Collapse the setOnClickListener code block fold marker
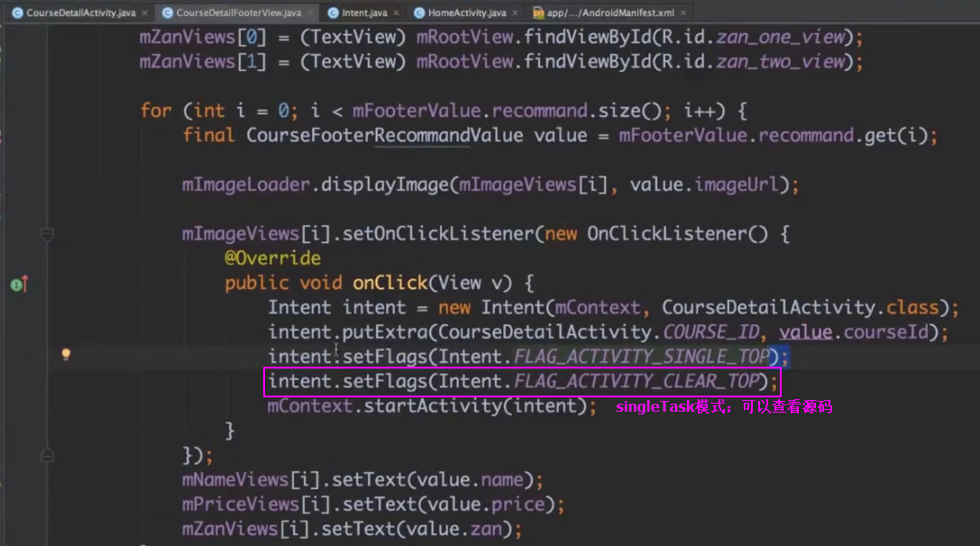 pos(47,235)
